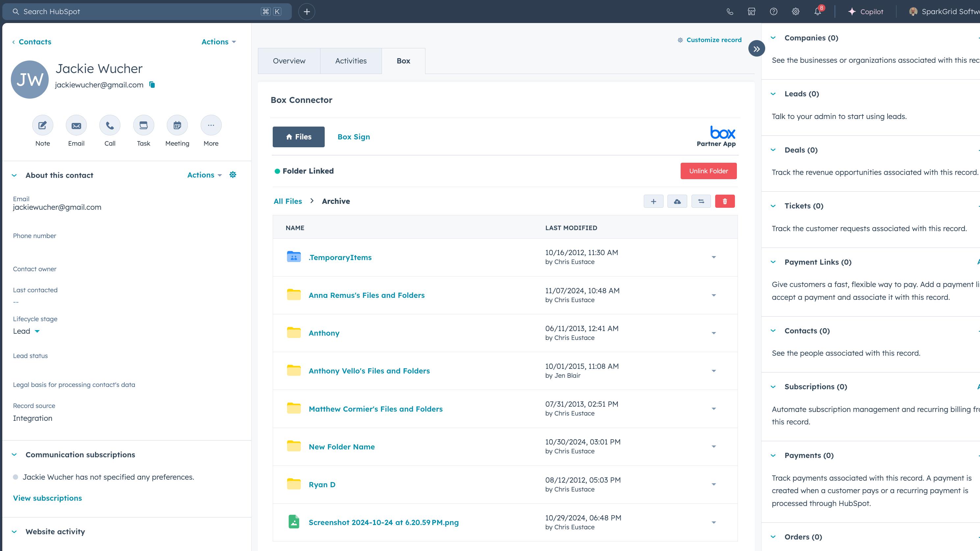Switch to the Activities tab

point(351,60)
